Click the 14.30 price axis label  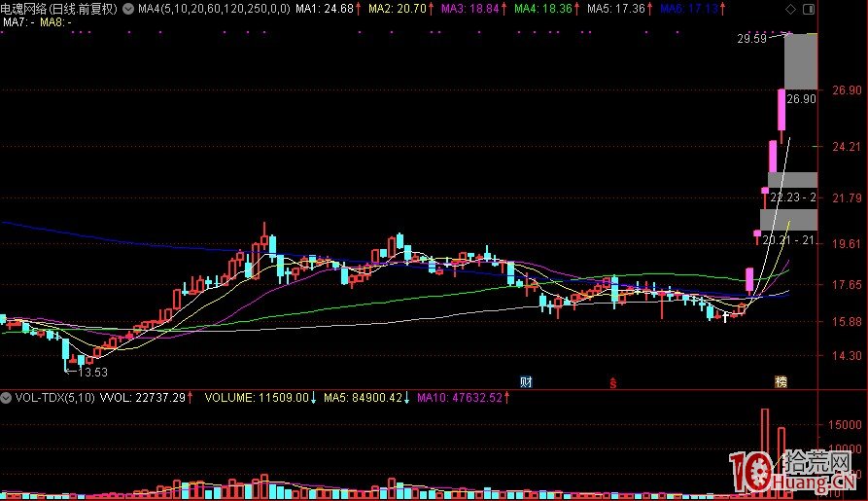pos(847,356)
